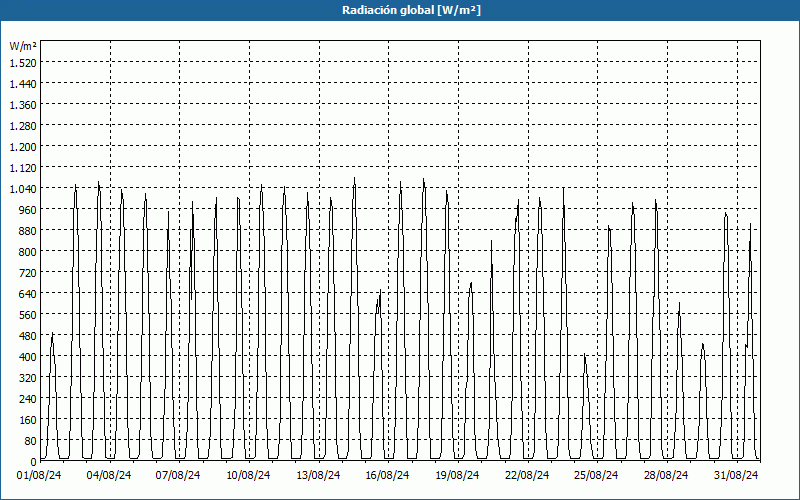Click the 'W/m²' unit label on axis
Screen dimensions: 800x500
coord(23,46)
